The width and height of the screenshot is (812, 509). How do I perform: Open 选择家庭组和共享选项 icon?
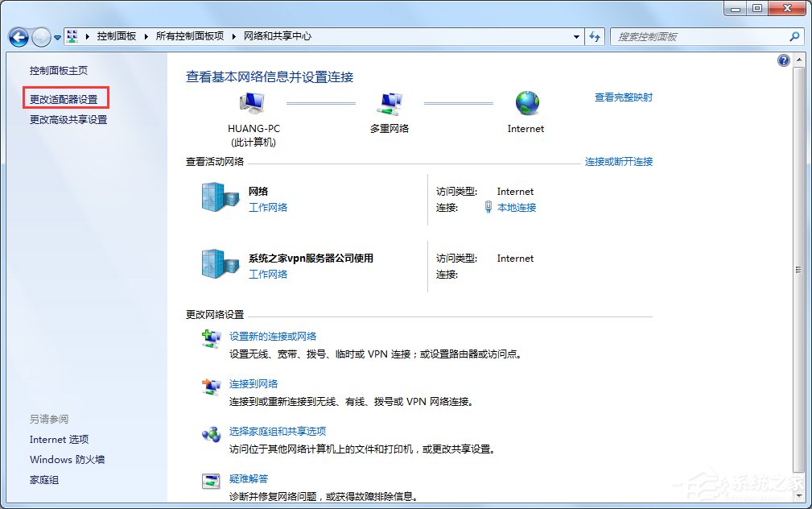click(x=211, y=432)
